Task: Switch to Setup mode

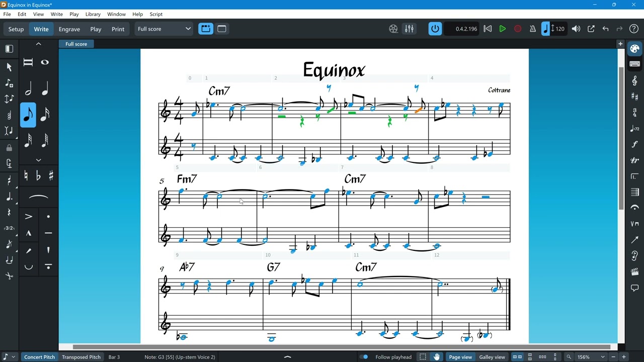Action: coord(16,29)
